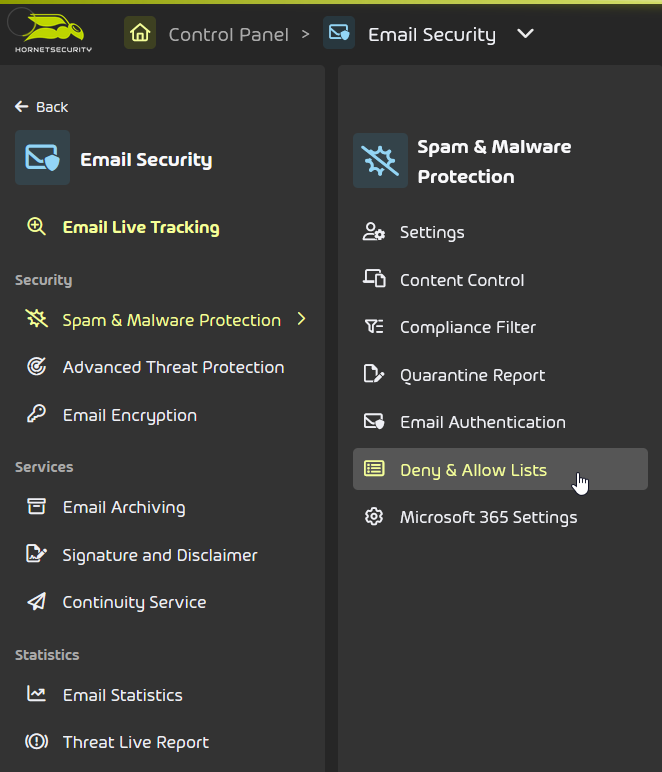This screenshot has width=662, height=772.
Task: Expand the Email Security dropdown chevron
Action: click(526, 34)
